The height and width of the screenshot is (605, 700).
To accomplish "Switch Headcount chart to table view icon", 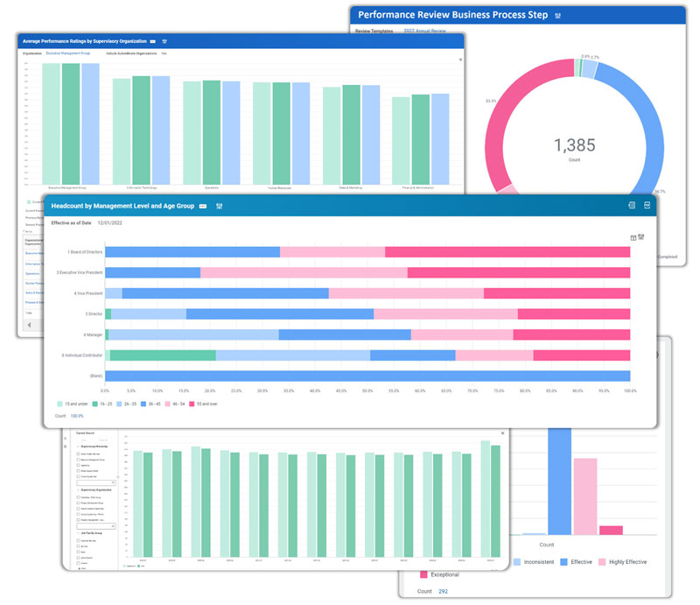I will pyautogui.click(x=633, y=238).
